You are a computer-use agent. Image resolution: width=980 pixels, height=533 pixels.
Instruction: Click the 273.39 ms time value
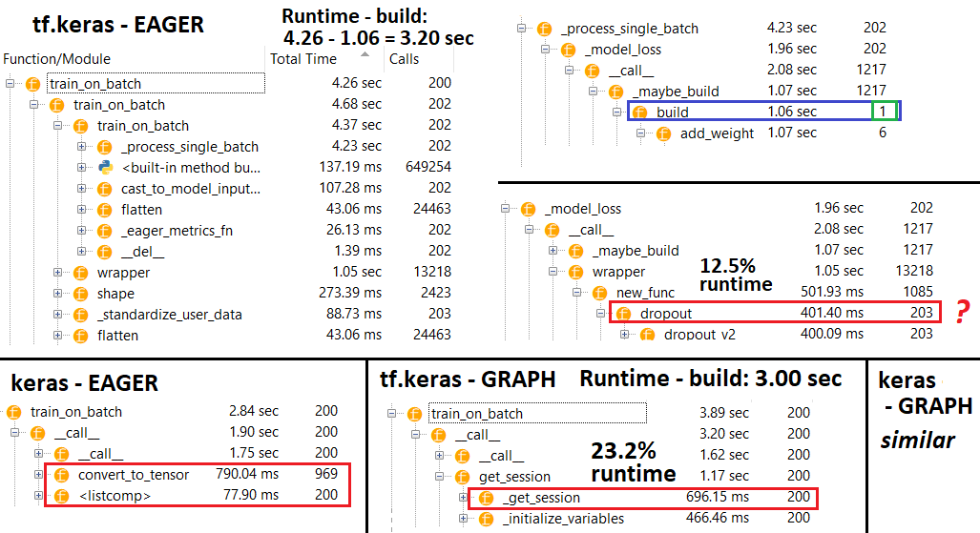(x=350, y=293)
